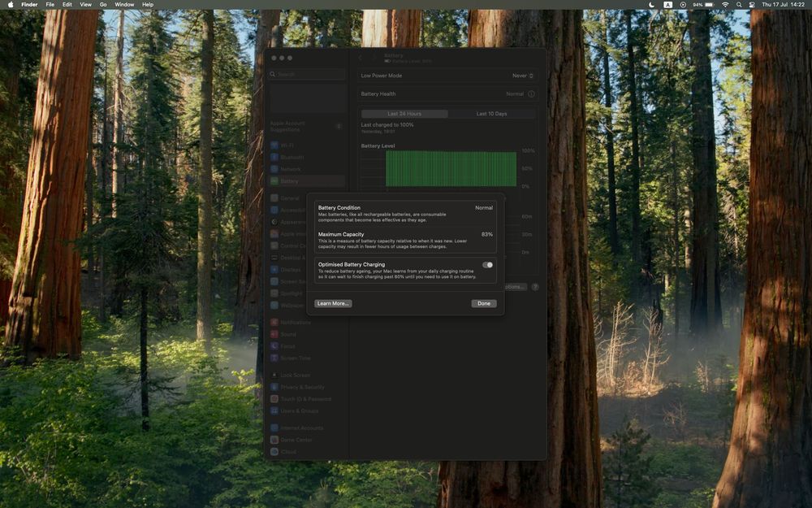This screenshot has height=508, width=812.
Task: Open the Apple menu
Action: coord(11,5)
